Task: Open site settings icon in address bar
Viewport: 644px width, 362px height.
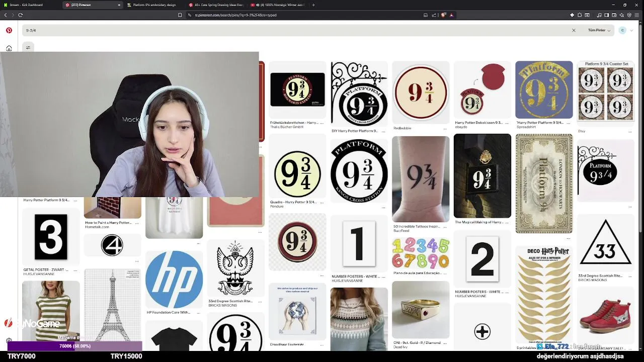Action: point(190,15)
